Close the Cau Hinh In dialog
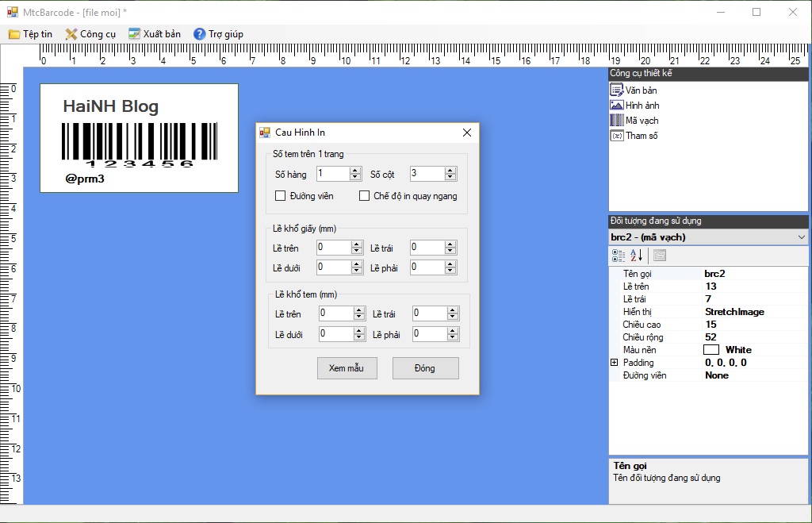This screenshot has height=523, width=812. pos(466,133)
